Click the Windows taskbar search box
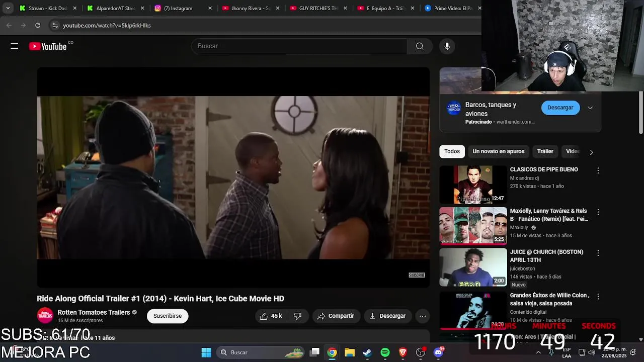Viewport: 644px width, 362px height. coord(260,352)
